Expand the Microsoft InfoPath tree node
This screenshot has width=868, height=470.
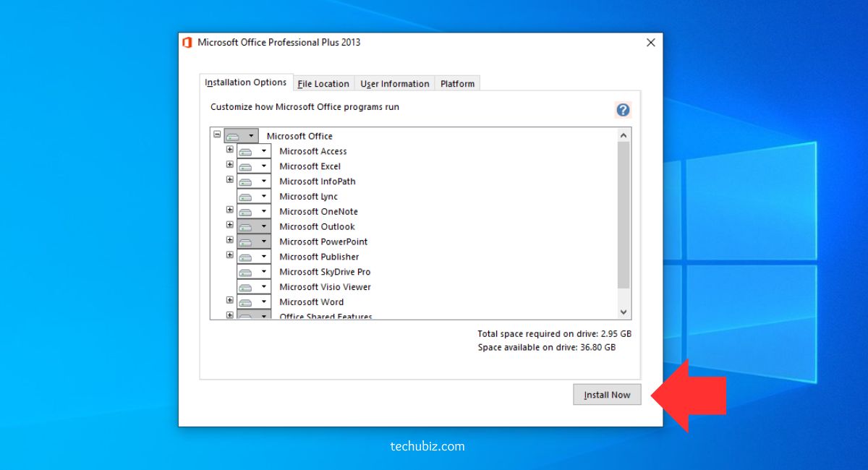tap(230, 180)
